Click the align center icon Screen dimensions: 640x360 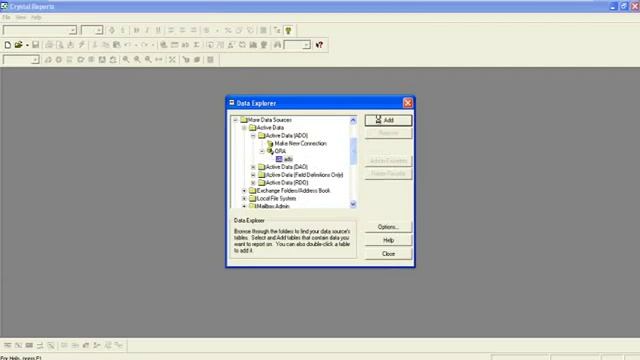pos(182,30)
